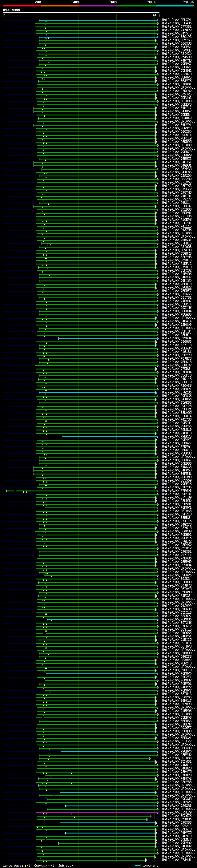Screen dimensions: 197x868
Task: Select the UniRef100_A7RL80 entry
Action: pyautogui.click(x=176, y=91)
